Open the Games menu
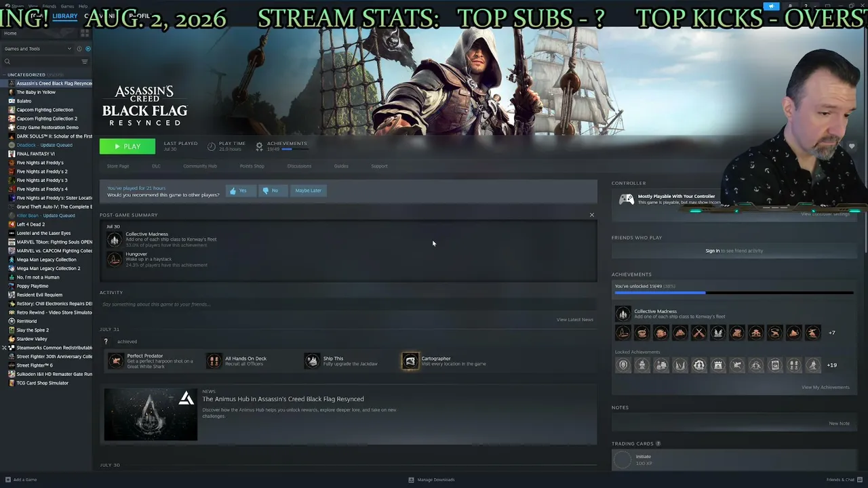This screenshot has height=488, width=868. click(x=68, y=6)
